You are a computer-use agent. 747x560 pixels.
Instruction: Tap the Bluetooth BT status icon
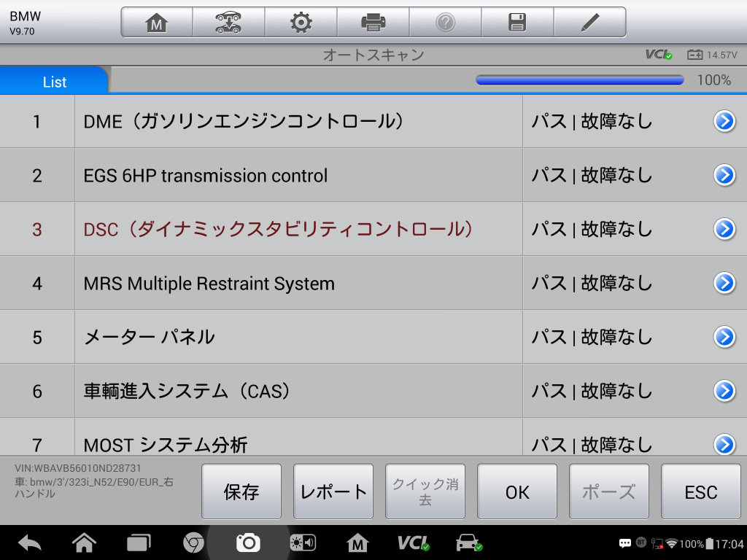click(641, 542)
